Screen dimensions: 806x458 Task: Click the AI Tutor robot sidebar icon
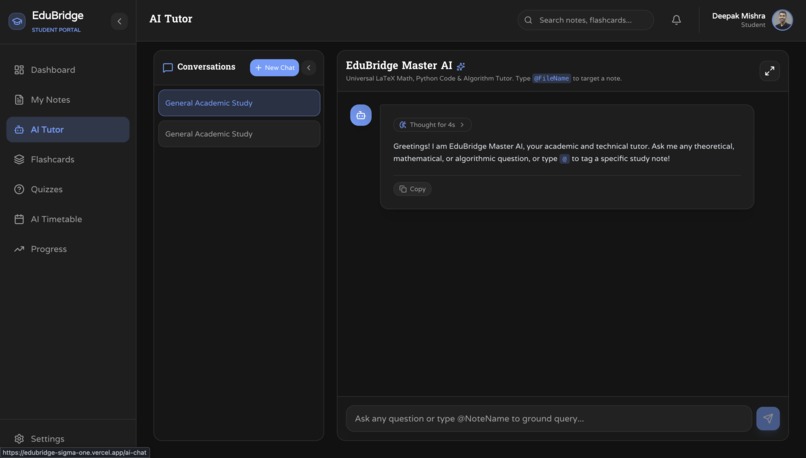tap(19, 130)
